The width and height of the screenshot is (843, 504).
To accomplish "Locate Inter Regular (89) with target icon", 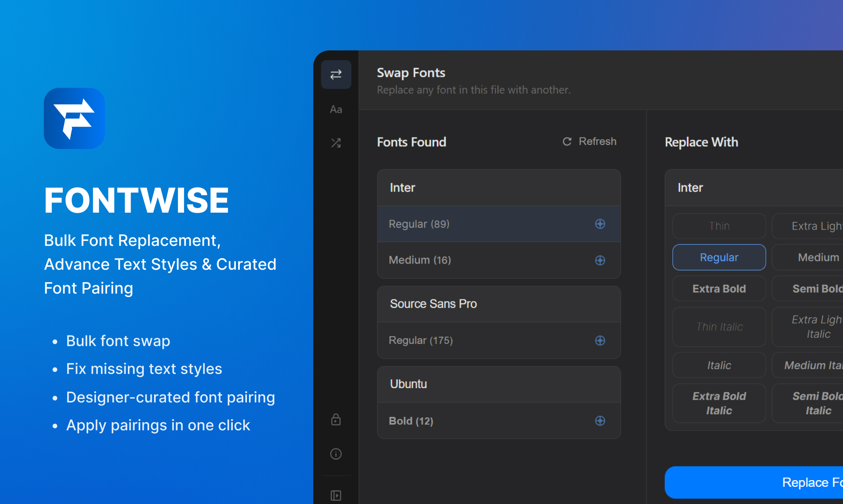I will coord(600,224).
